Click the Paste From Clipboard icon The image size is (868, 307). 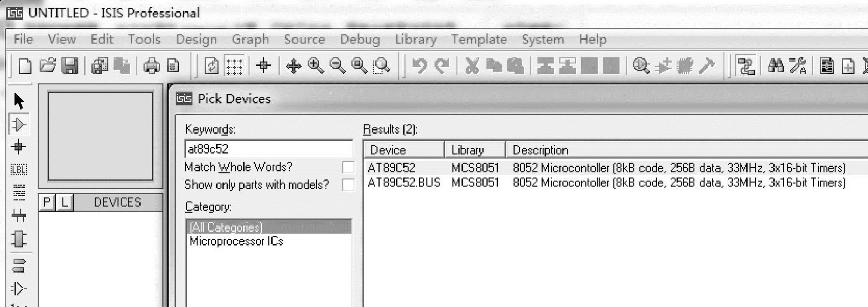pyautogui.click(x=515, y=65)
